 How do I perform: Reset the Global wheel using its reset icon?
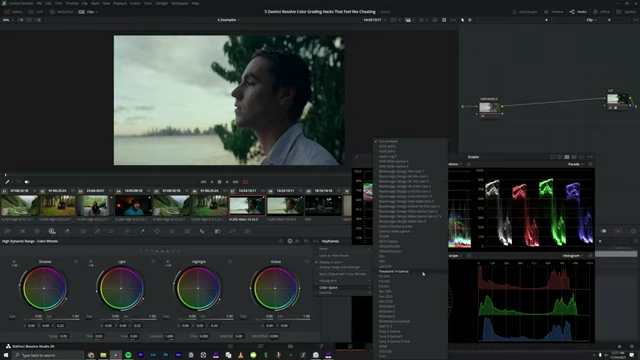[x=307, y=262]
